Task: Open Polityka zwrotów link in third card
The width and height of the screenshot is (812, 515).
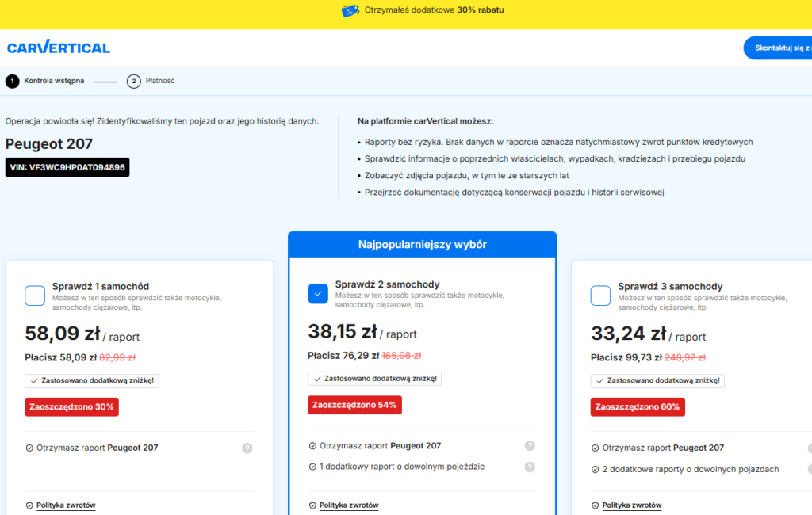Action: tap(631, 505)
